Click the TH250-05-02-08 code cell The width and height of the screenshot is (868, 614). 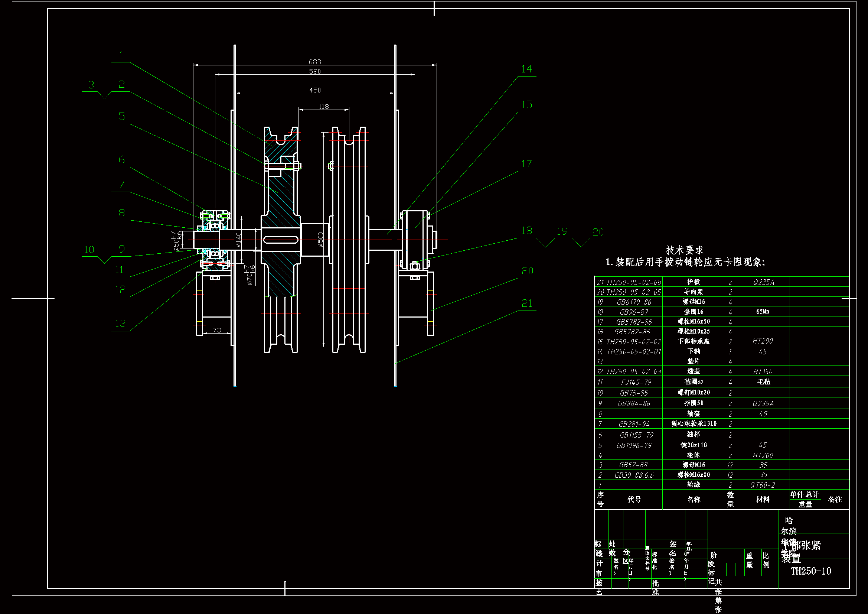634,283
